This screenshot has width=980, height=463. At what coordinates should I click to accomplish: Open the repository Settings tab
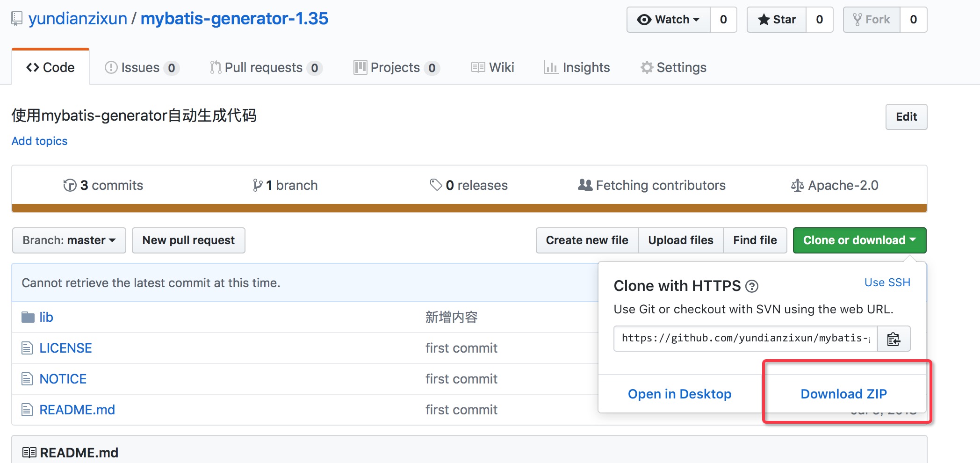673,67
